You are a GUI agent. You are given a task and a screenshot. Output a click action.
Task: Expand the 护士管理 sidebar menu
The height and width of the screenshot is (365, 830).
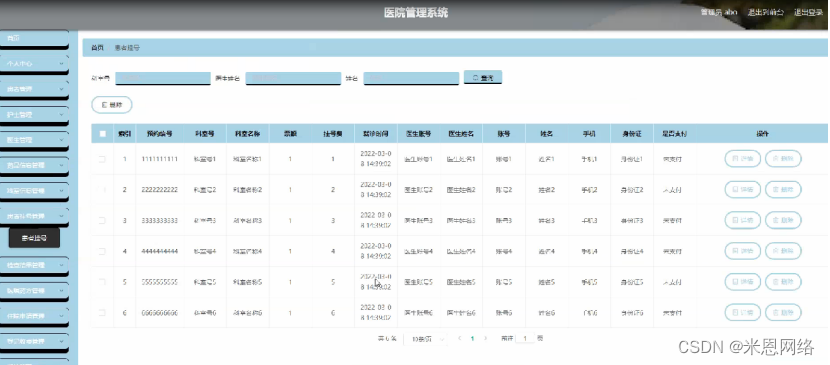pyautogui.click(x=34, y=114)
